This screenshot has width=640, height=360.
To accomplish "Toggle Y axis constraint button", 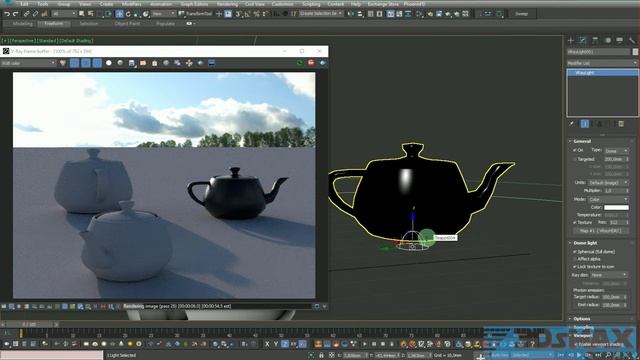I will (x=276, y=344).
